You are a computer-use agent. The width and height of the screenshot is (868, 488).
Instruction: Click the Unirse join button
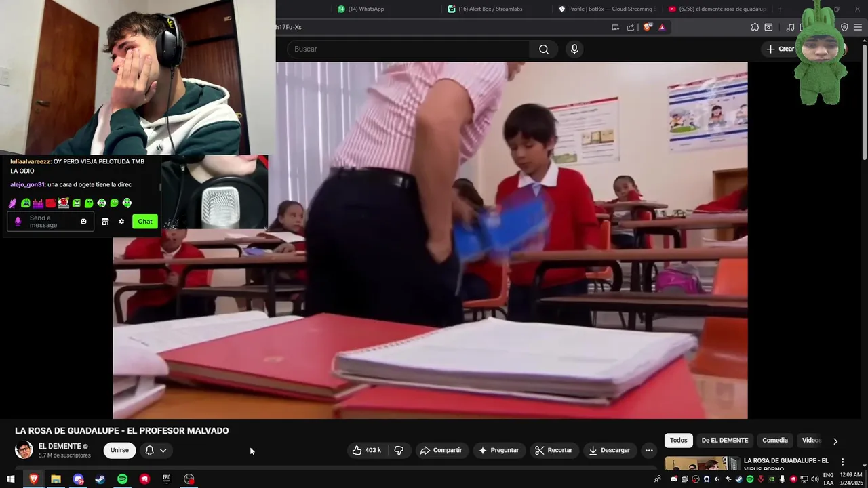(x=119, y=450)
